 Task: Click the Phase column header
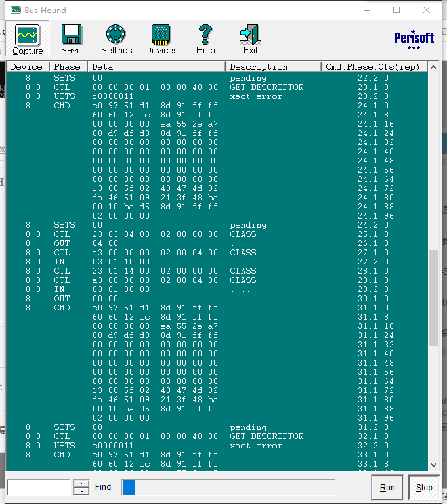[68, 66]
